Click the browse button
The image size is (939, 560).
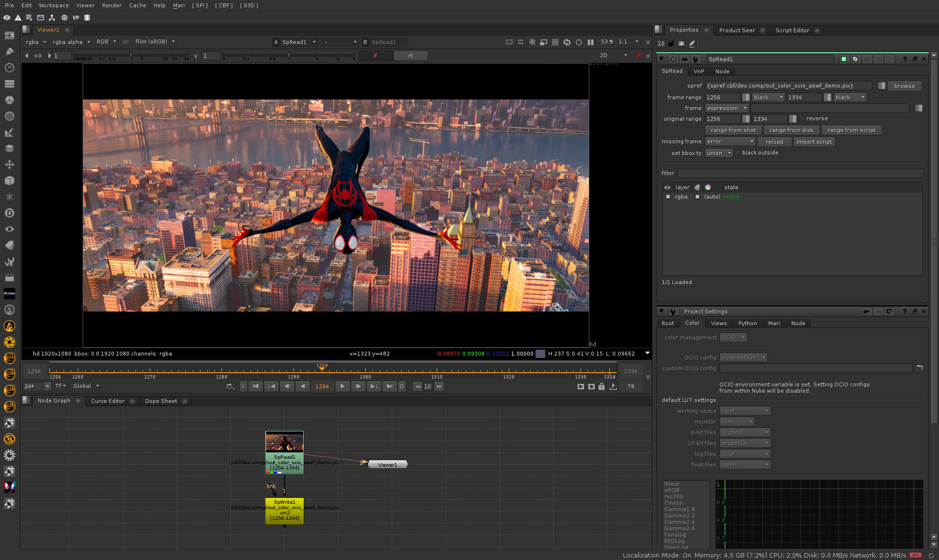904,86
